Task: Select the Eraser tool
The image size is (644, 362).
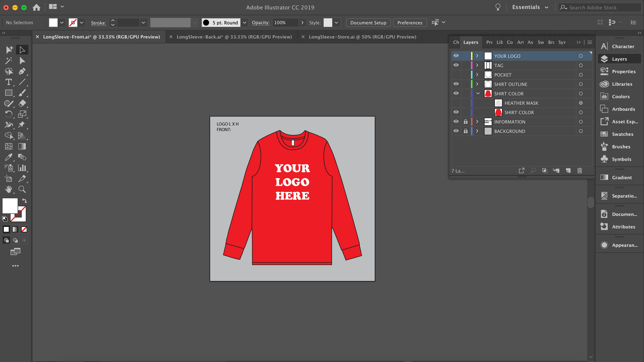Action: pyautogui.click(x=22, y=103)
